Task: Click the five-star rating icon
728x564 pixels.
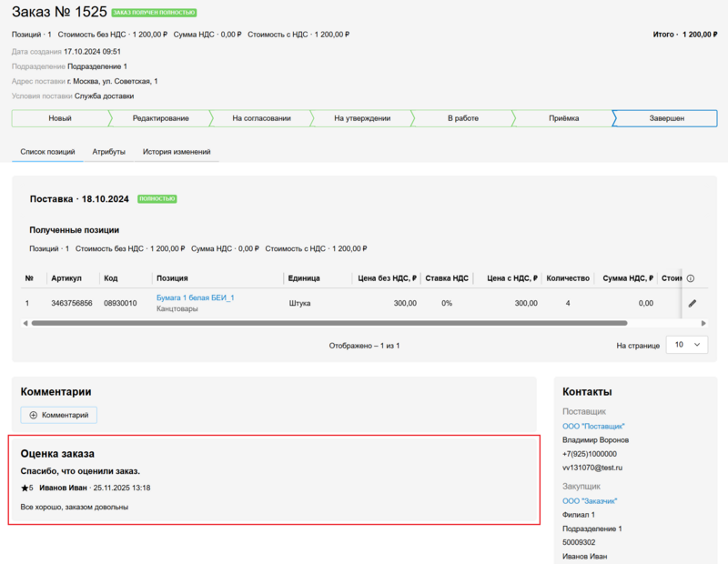Action: tap(26, 488)
